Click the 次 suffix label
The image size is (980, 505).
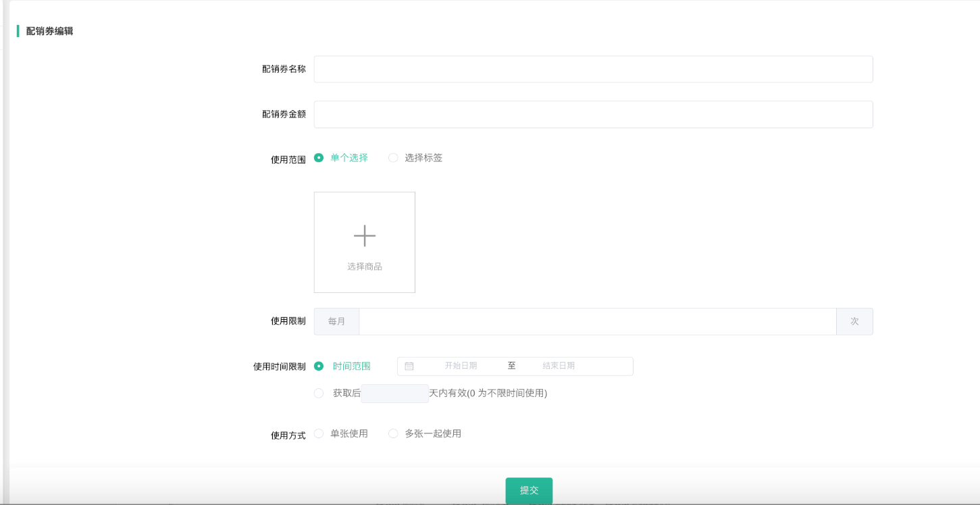[854, 321]
